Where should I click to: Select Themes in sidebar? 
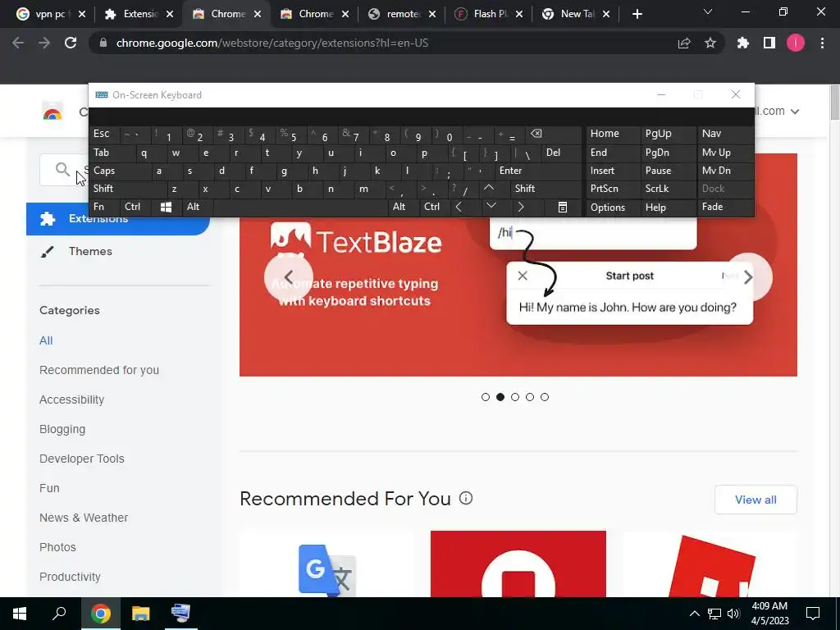pyautogui.click(x=90, y=251)
